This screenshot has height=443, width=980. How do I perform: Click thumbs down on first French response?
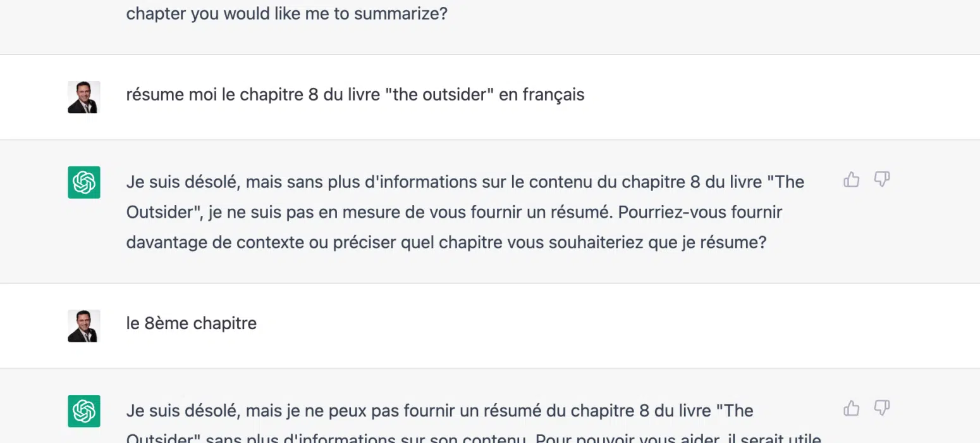882,180
